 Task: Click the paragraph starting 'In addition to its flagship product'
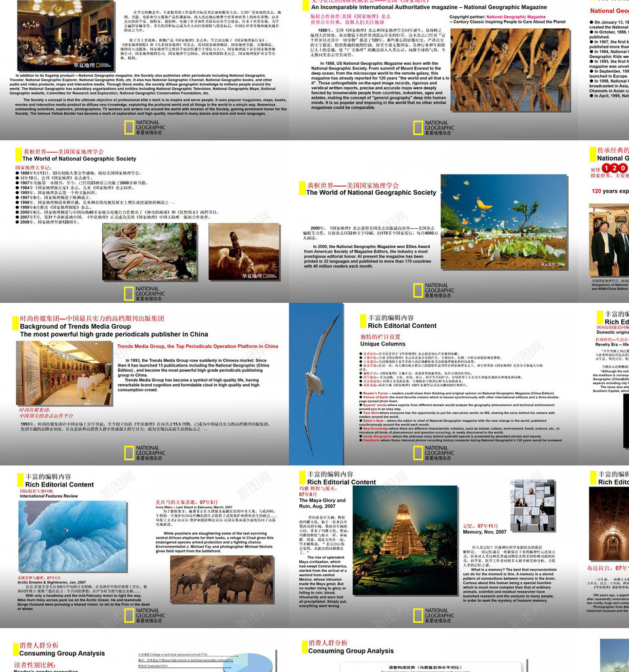143,84
